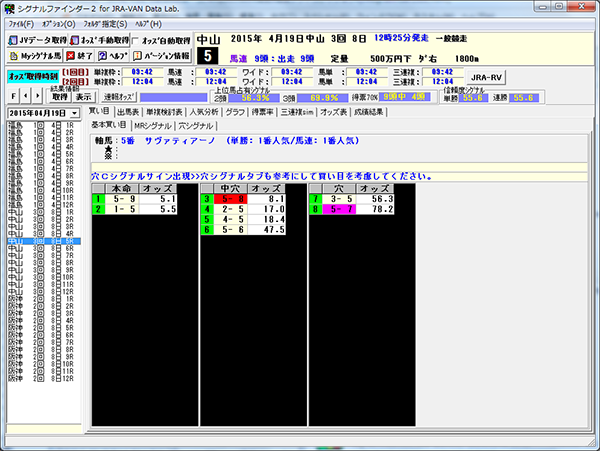Click the JRA-RV button
Image resolution: width=600 pixels, height=451 pixels.
coord(486,77)
